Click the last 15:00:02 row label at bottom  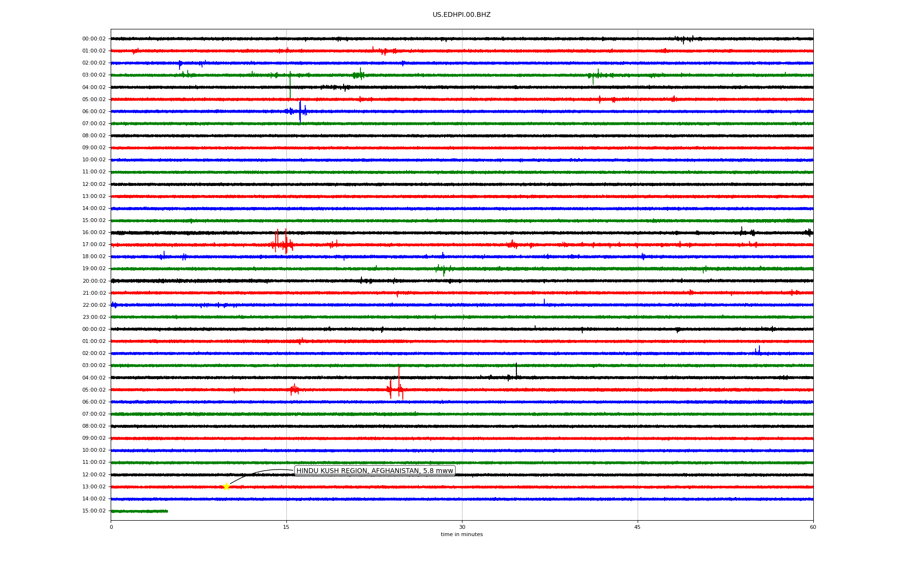coord(94,511)
